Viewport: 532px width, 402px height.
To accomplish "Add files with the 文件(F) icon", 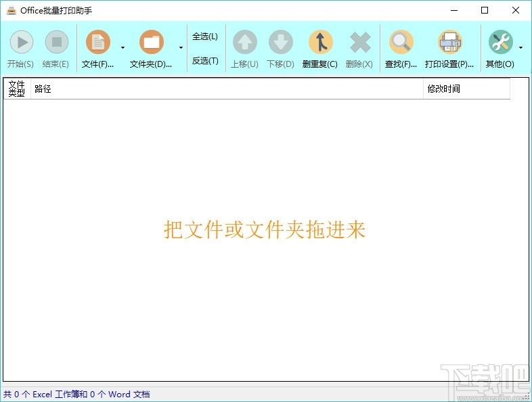I will click(98, 42).
